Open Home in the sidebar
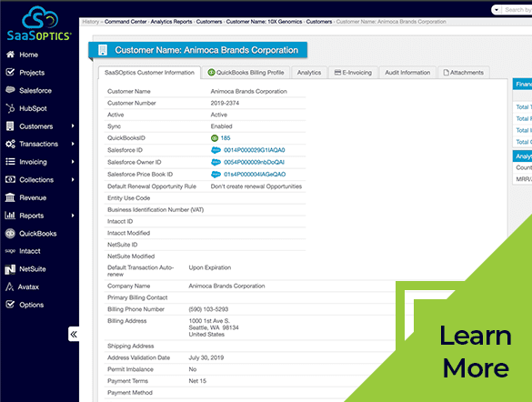This screenshot has width=532, height=402. [28, 55]
